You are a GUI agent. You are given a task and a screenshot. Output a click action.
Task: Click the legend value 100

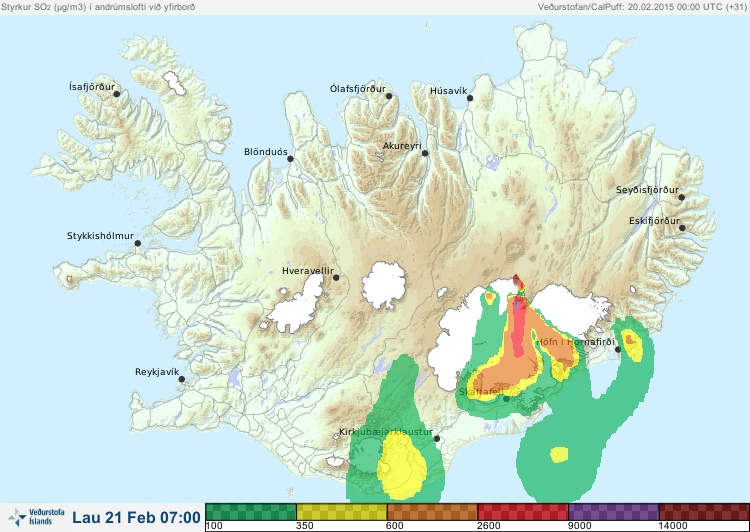(x=214, y=526)
